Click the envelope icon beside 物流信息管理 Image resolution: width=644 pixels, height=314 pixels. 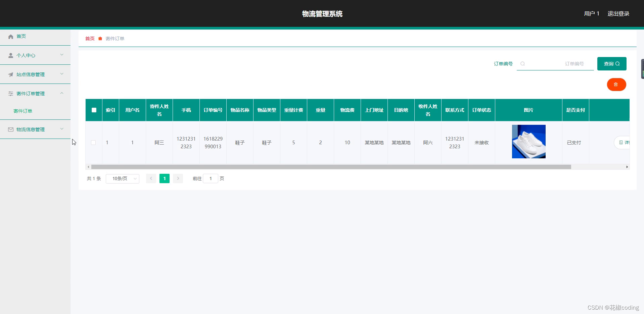coord(11,129)
